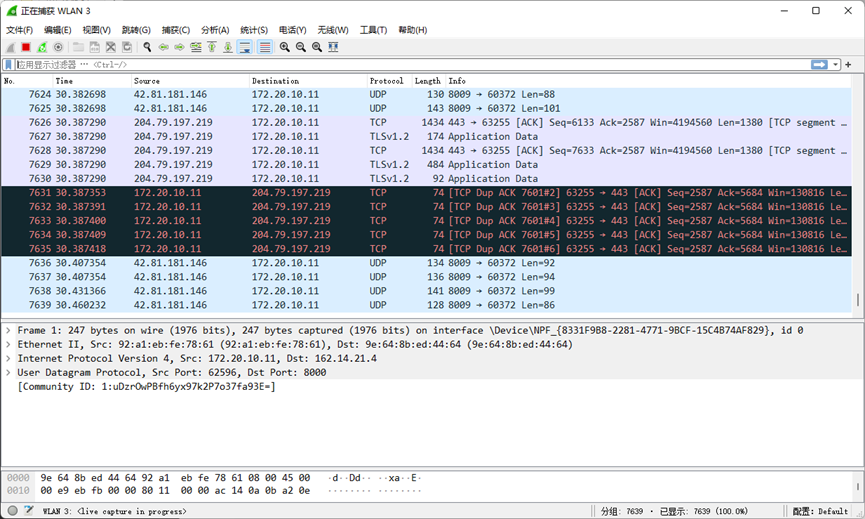Open the 帮助(H) menu
This screenshot has width=865, height=519.
pos(413,30)
